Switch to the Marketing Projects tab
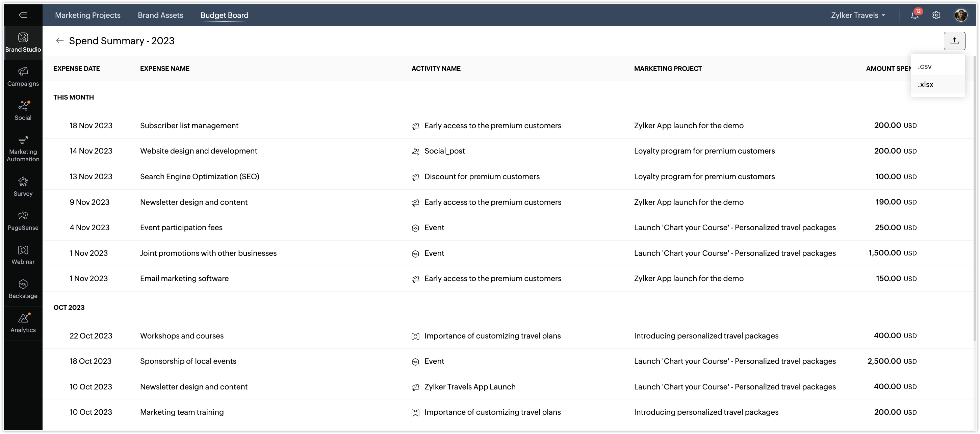980x434 pixels. pos(87,15)
